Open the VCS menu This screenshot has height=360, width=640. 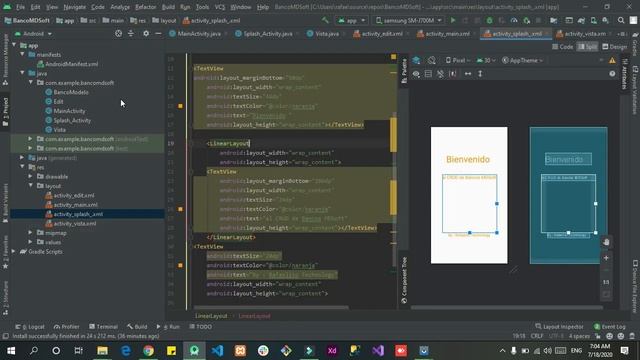point(220,7)
